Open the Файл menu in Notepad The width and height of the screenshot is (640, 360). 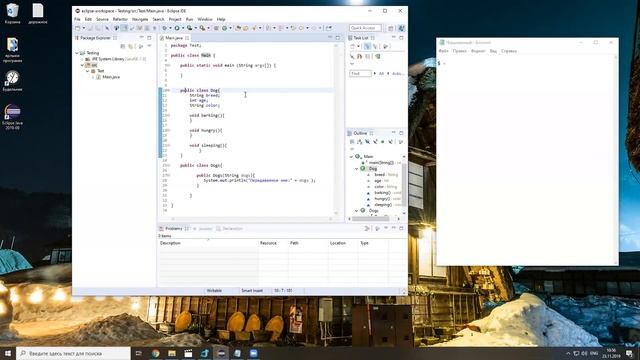click(444, 51)
